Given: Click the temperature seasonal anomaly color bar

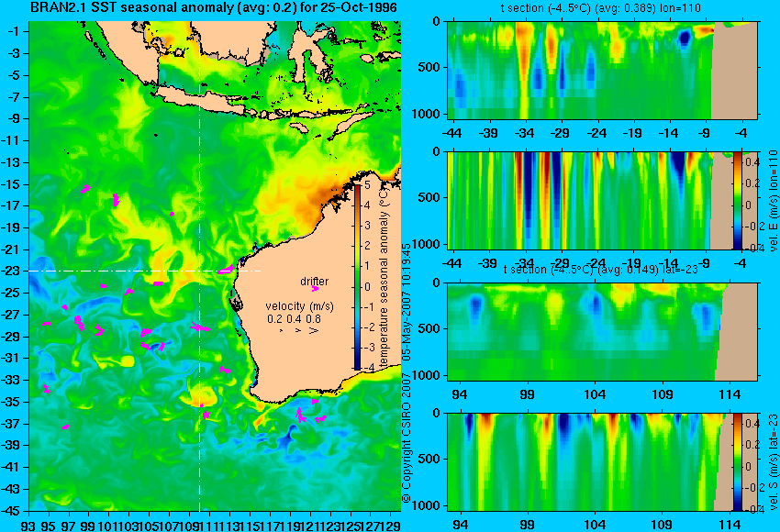Looking at the screenshot, I should (x=357, y=276).
